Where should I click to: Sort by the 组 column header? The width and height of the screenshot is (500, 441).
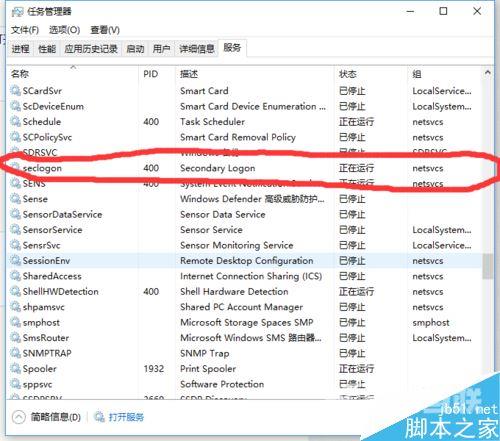(x=444, y=74)
